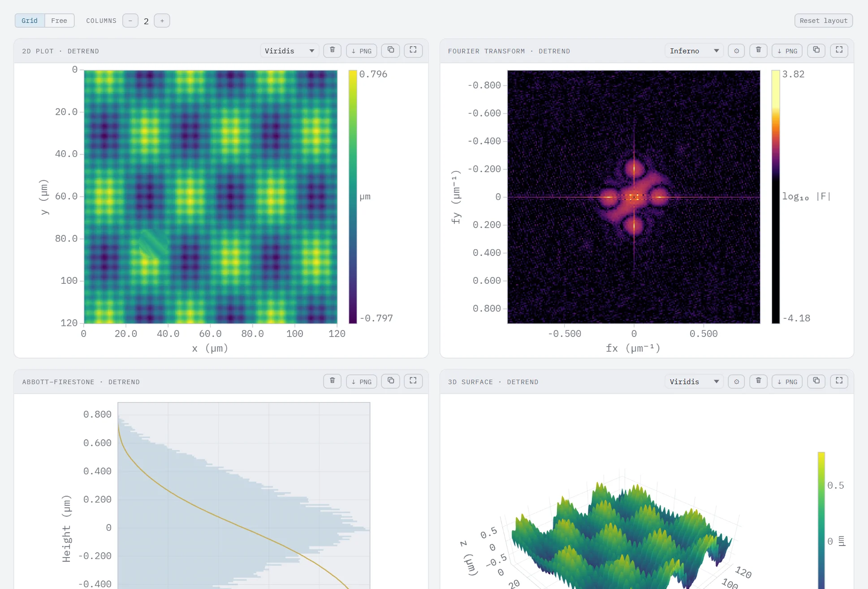868x589 pixels.
Task: Duplicate the 2D Plot panel
Action: click(391, 50)
